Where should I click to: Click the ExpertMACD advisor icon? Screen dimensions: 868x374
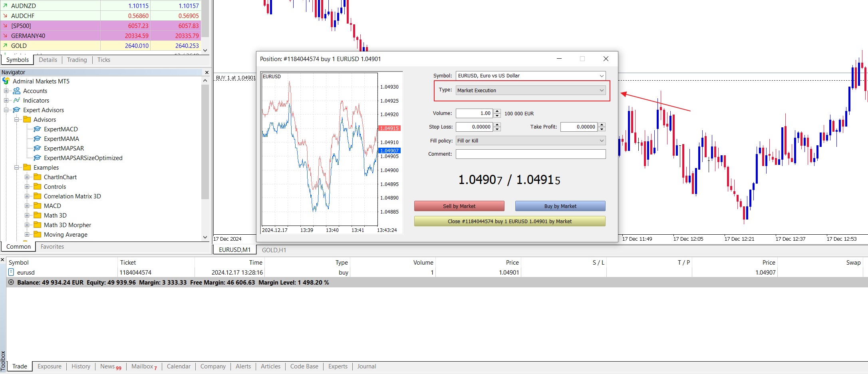(37, 129)
